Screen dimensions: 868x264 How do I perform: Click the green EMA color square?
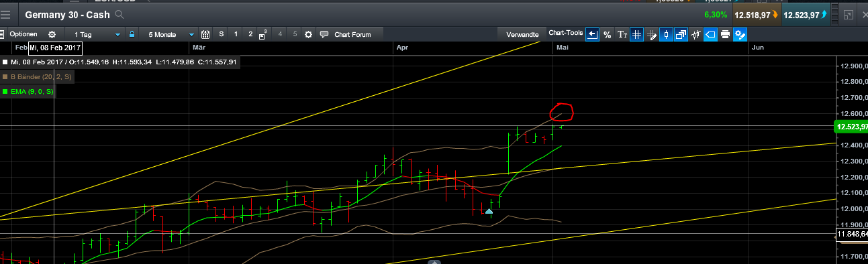tap(5, 92)
